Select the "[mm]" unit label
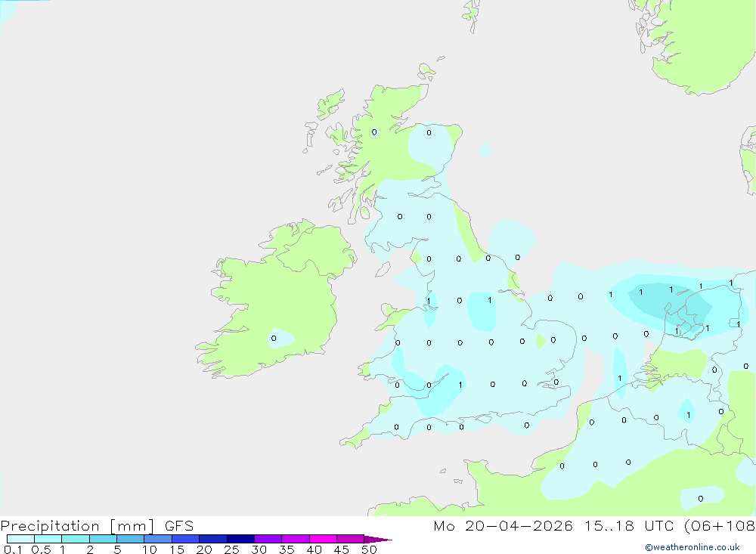The height and width of the screenshot is (554, 756). 132,526
